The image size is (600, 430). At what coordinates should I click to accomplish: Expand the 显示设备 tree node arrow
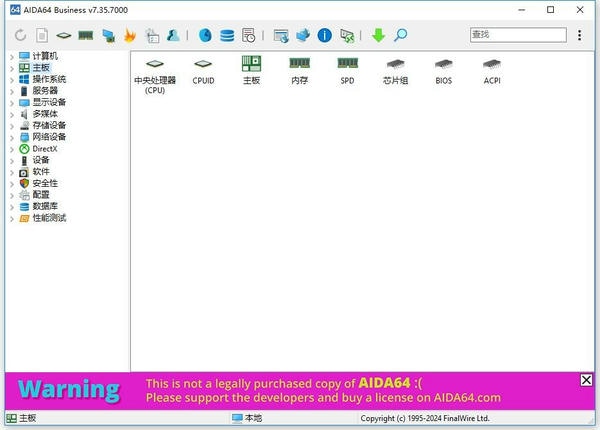(12, 103)
